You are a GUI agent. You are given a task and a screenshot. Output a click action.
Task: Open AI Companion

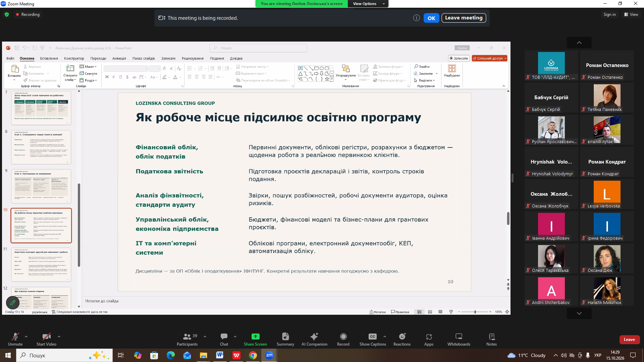tap(314, 339)
